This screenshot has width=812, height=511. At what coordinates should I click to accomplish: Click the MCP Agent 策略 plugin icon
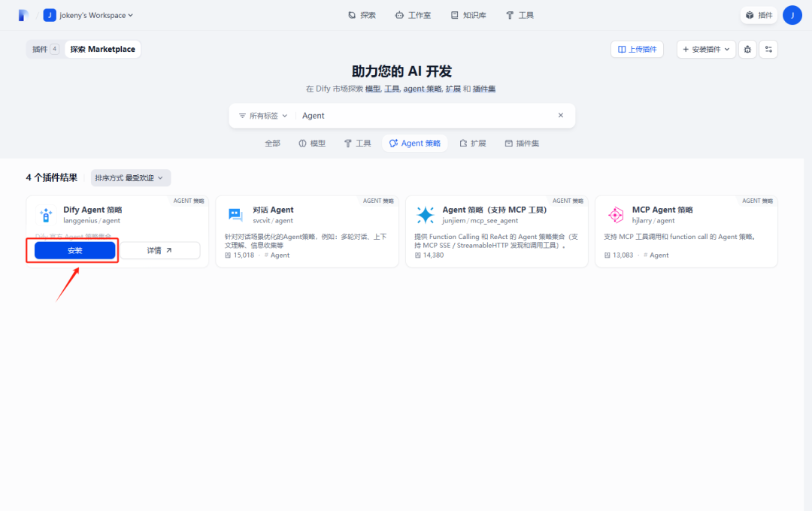615,215
